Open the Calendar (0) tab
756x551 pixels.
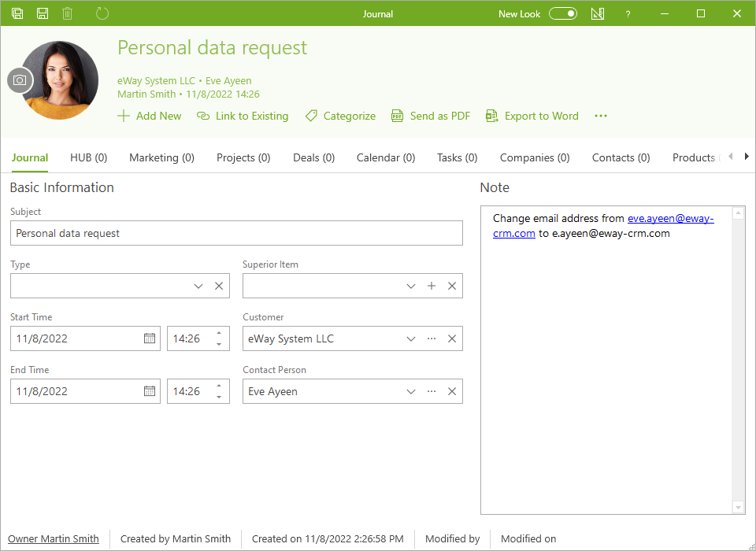coord(386,157)
